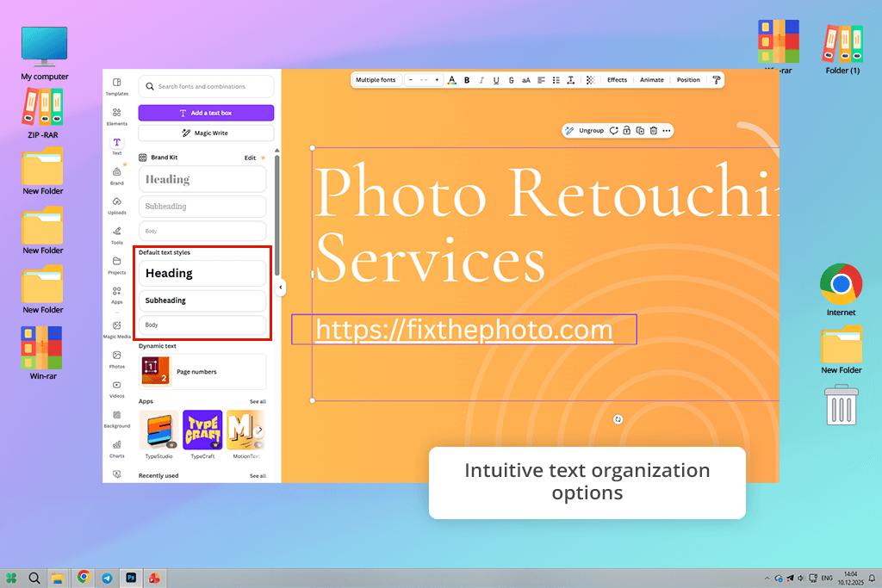The height and width of the screenshot is (588, 882).
Task: Click the Ungroup button
Action: (591, 130)
